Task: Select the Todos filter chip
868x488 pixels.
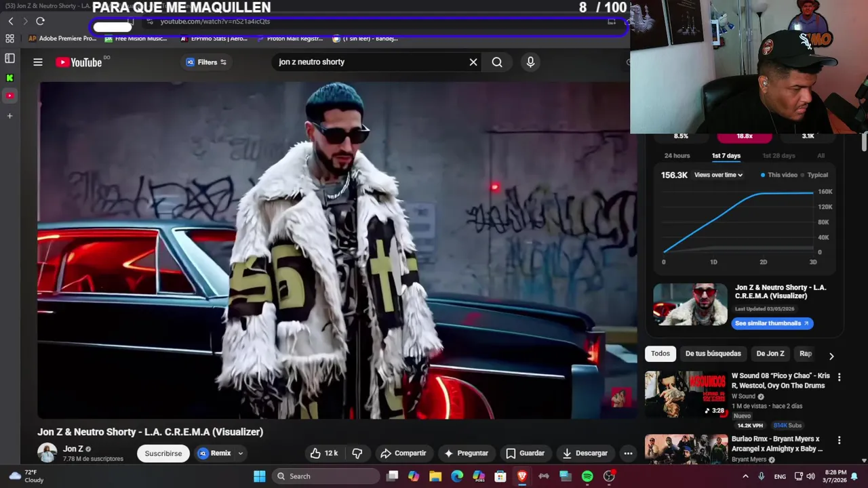Action: (660, 354)
